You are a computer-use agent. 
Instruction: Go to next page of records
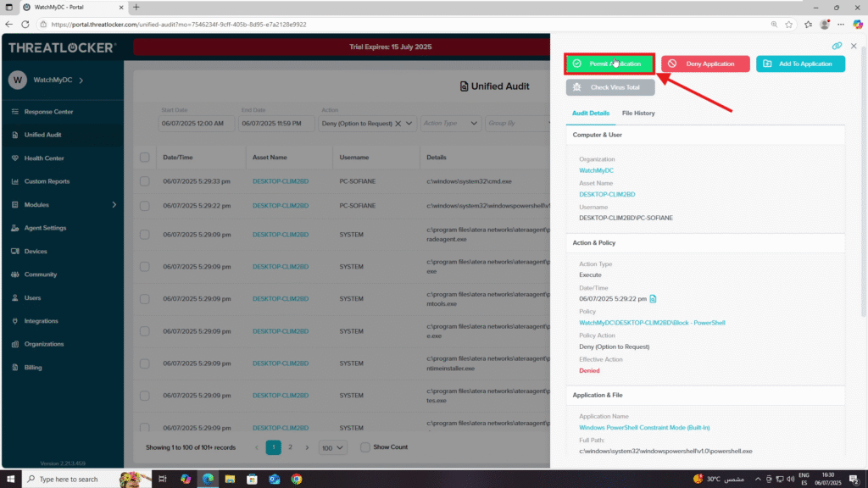point(307,447)
